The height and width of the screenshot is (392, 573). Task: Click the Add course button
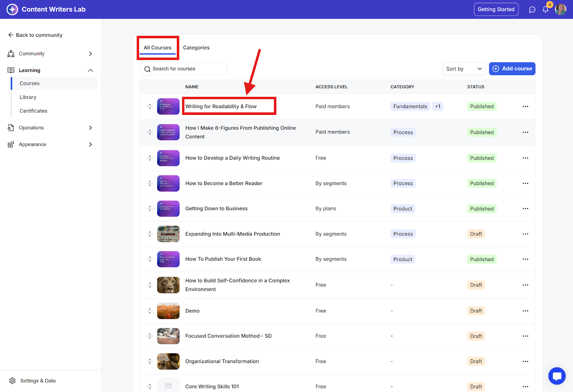512,69
